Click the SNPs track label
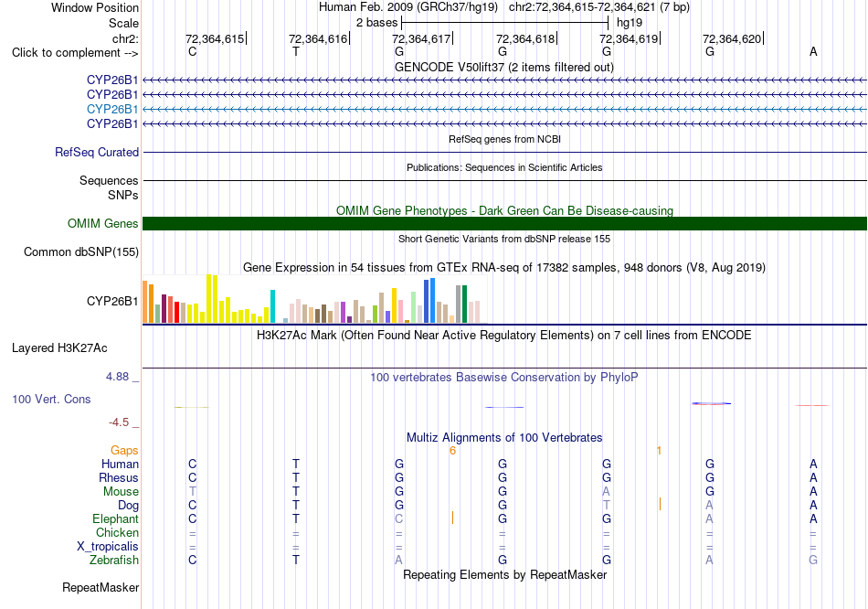The image size is (868, 609). click(x=123, y=195)
